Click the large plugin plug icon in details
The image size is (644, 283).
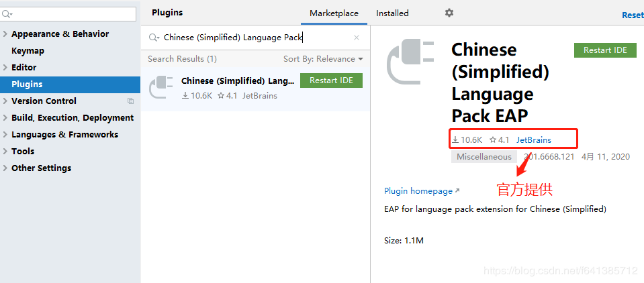[411, 62]
